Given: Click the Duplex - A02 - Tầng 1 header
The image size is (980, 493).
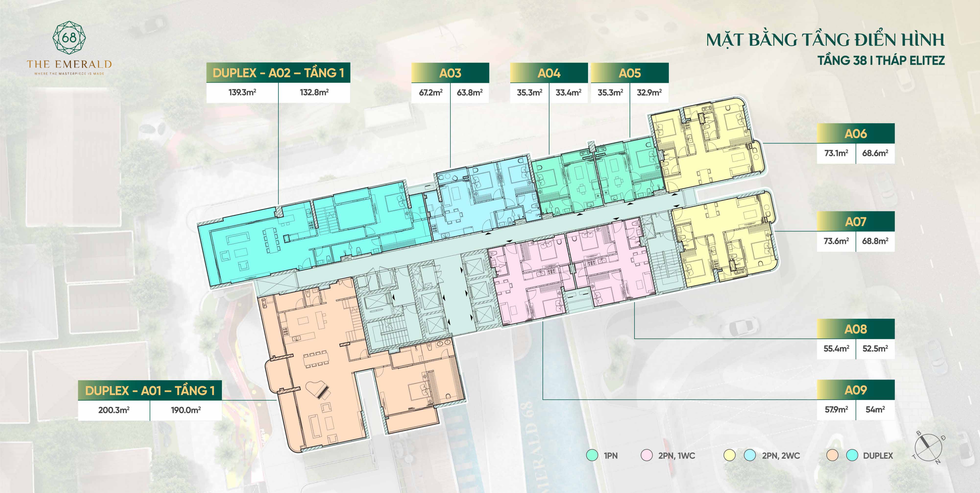Looking at the screenshot, I should point(278,73).
